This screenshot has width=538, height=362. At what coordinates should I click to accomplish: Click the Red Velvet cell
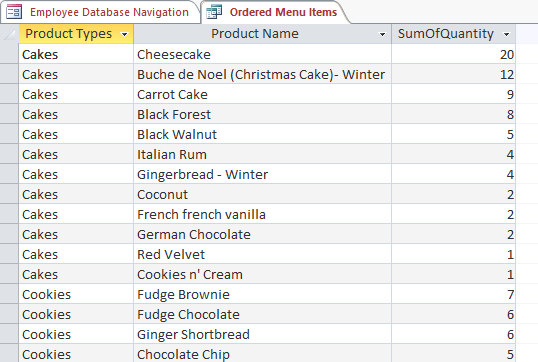click(x=262, y=254)
